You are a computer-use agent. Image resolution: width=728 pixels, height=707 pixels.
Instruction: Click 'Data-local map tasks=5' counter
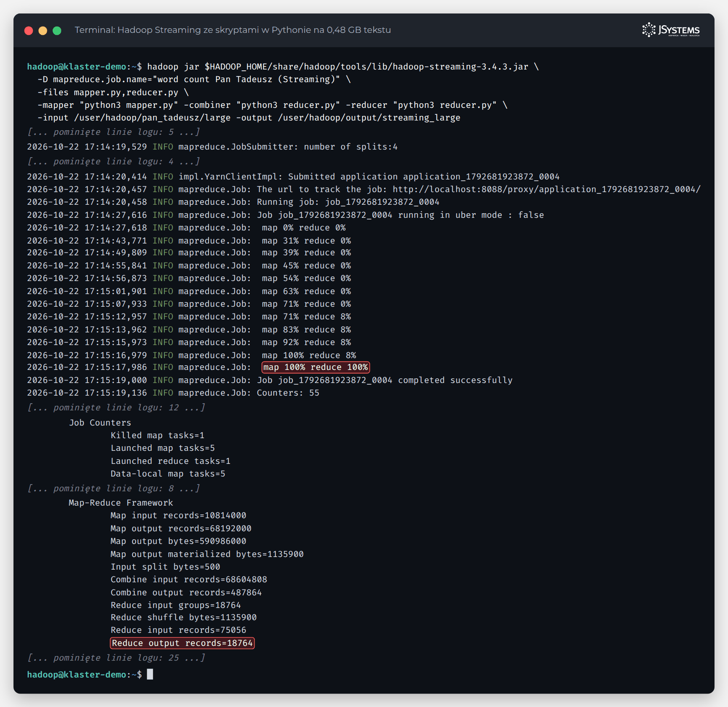pos(168,474)
